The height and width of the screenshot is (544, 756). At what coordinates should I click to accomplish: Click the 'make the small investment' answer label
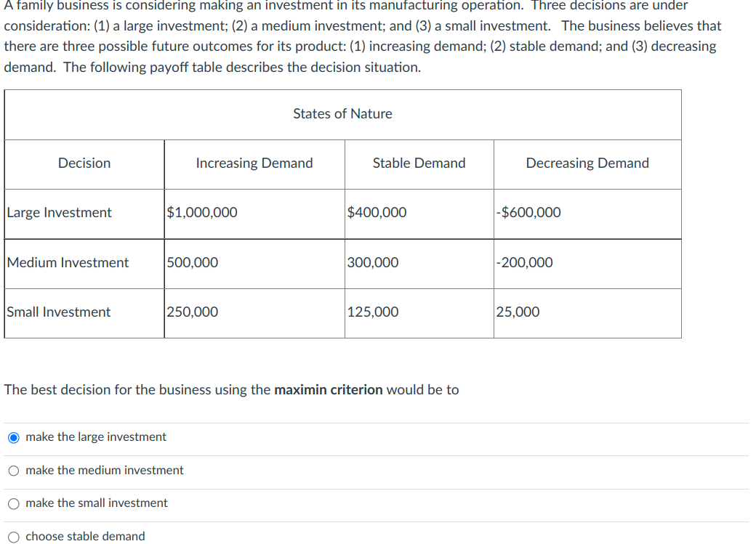coord(97,503)
